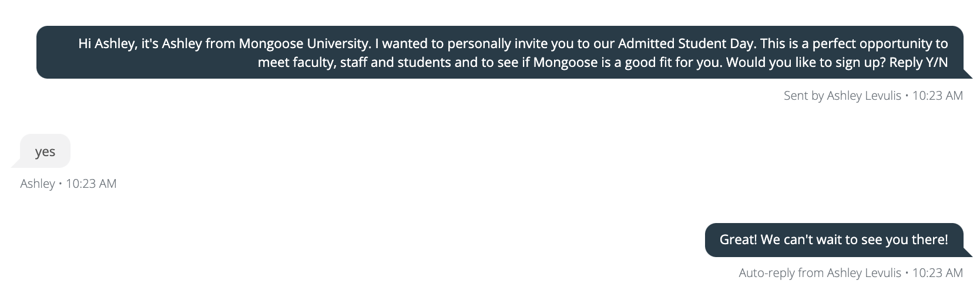Click the "Sent by Ashley Levulis" label
This screenshot has height=297, width=980.
[842, 96]
